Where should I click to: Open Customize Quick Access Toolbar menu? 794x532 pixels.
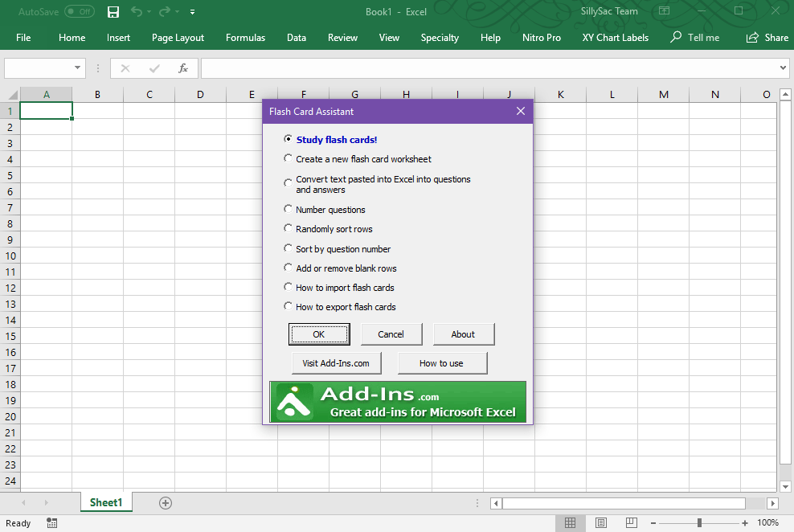click(x=191, y=11)
